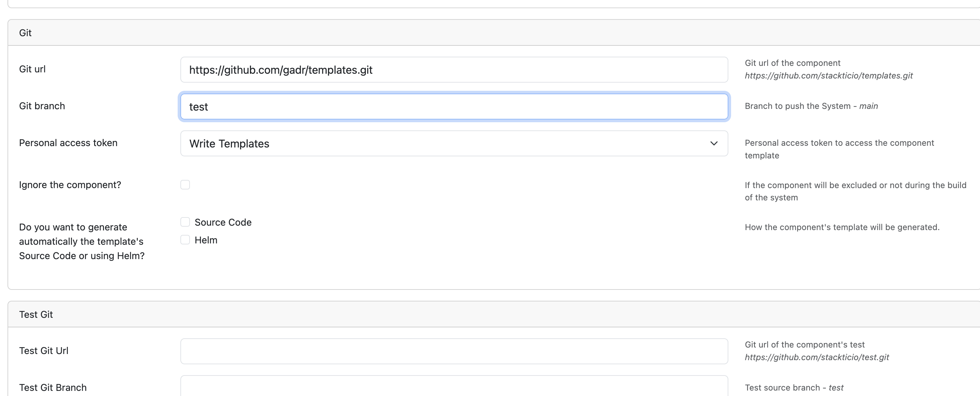Click the Git url label
980x396 pixels.
[32, 69]
